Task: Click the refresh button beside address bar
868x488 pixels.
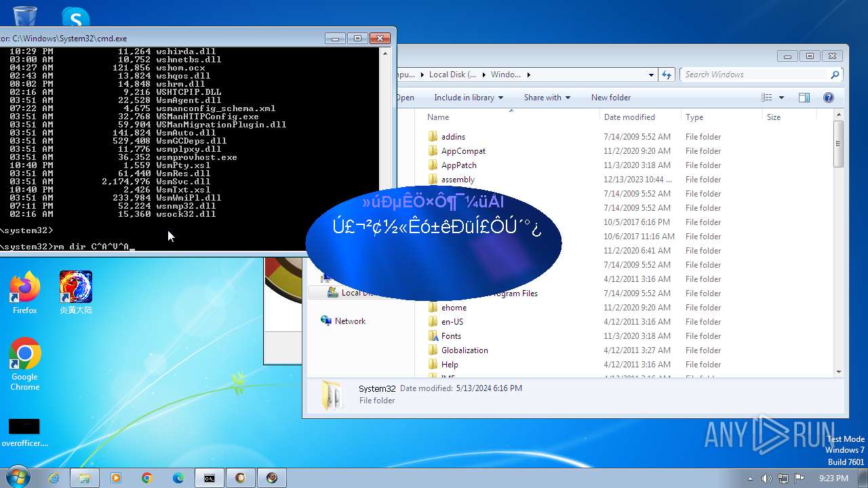Action: 667,75
